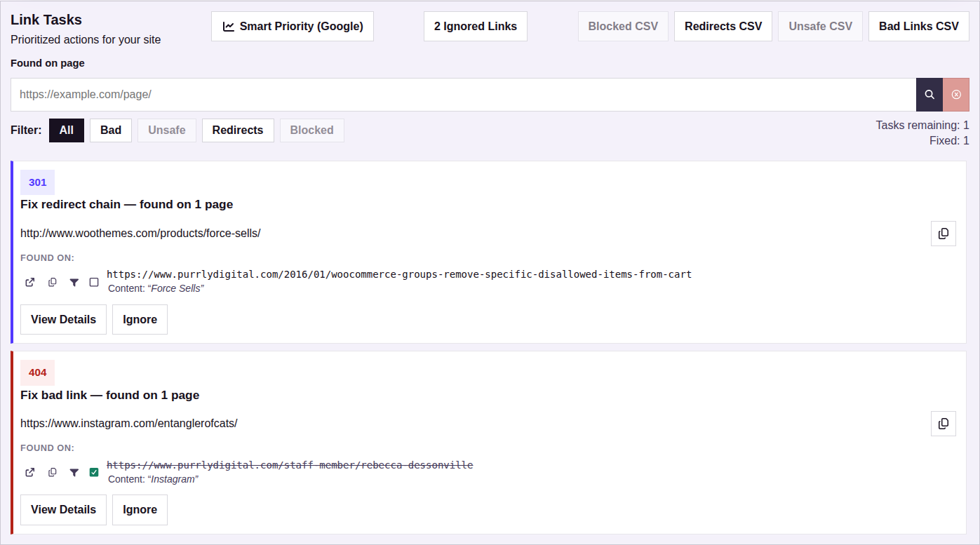Screen dimensions: 980x545
Task: Click the 'Fix redirect chain' heading
Action: [126, 205]
